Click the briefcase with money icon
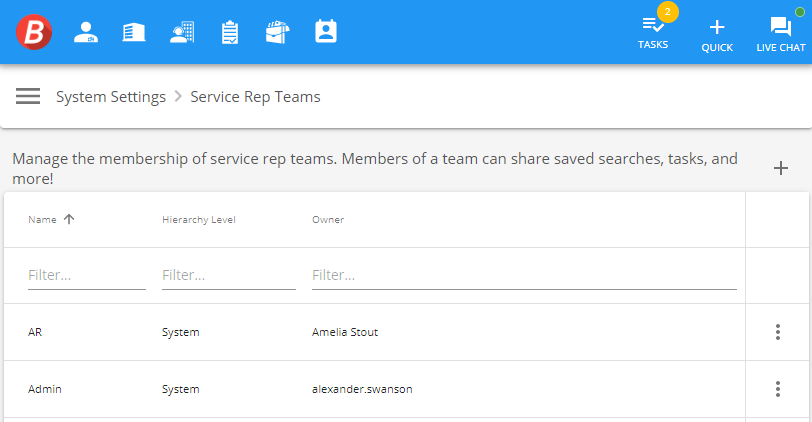This screenshot has height=422, width=812. pos(277,32)
